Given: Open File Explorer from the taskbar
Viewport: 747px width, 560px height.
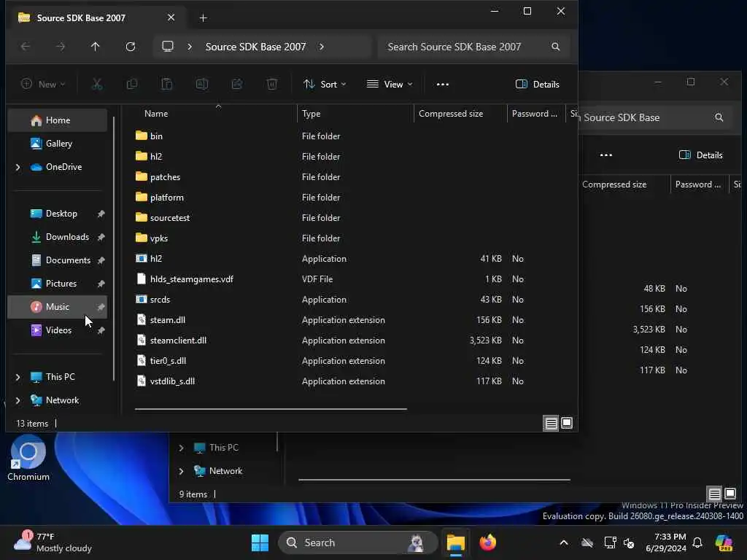Looking at the screenshot, I should point(455,542).
